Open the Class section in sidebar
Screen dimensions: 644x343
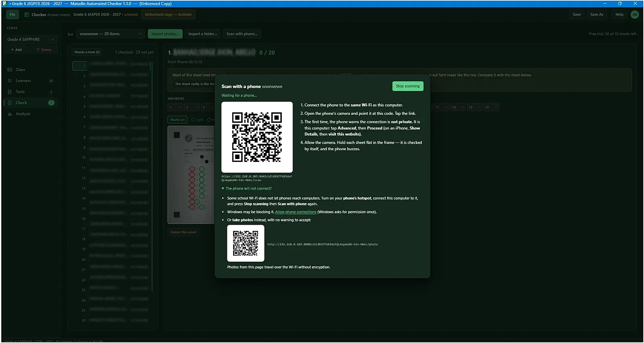click(x=31, y=70)
